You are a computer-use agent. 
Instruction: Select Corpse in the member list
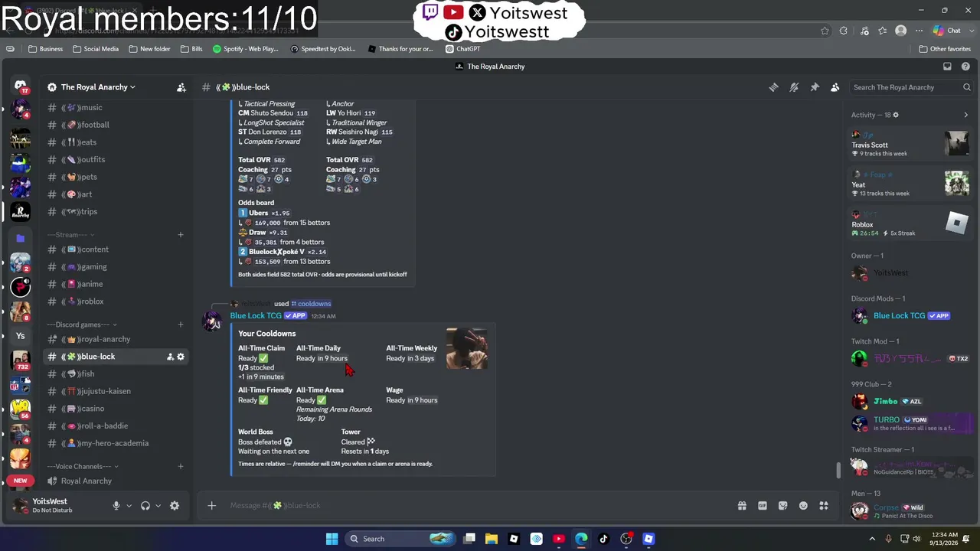[x=910, y=510]
